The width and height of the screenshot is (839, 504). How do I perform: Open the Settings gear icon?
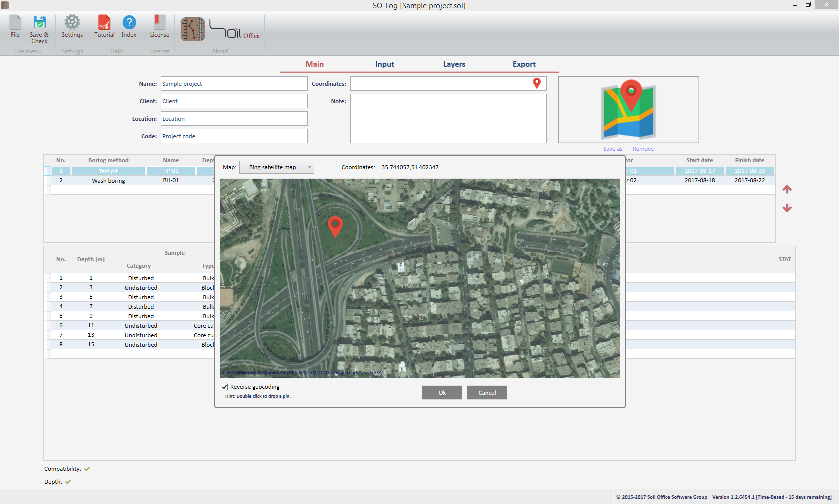point(72,23)
